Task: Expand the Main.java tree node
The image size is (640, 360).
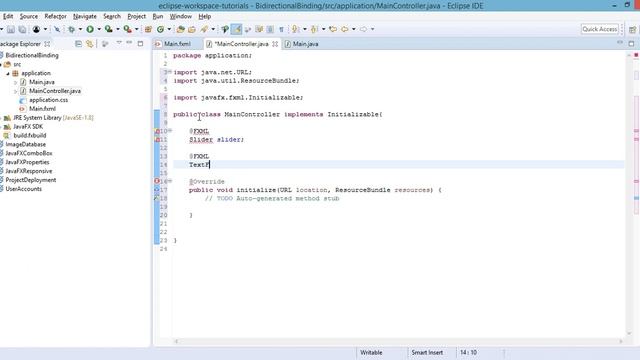Action: [16, 82]
